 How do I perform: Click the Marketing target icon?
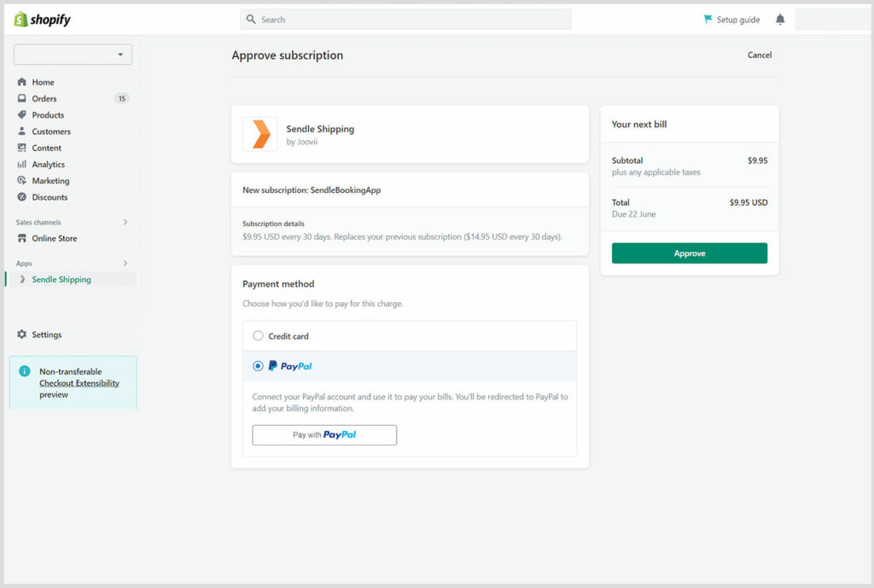[21, 181]
